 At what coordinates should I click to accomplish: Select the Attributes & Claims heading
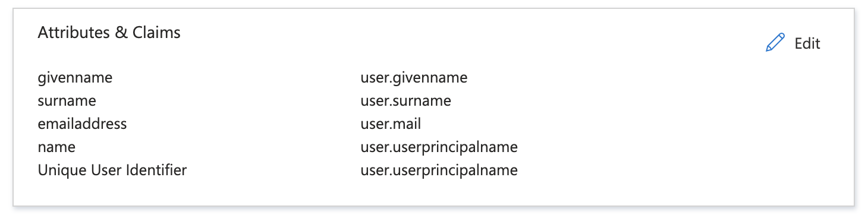click(109, 33)
